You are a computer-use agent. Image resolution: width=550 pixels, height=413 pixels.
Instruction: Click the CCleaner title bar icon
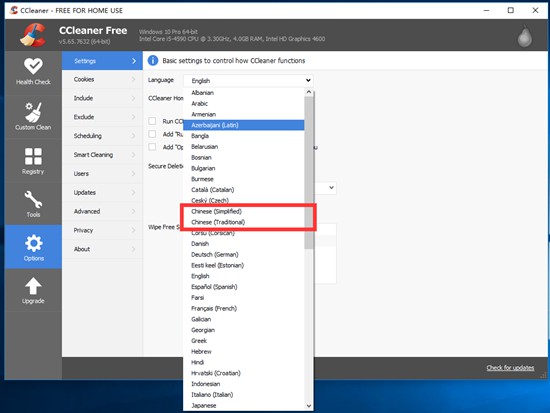pos(14,10)
